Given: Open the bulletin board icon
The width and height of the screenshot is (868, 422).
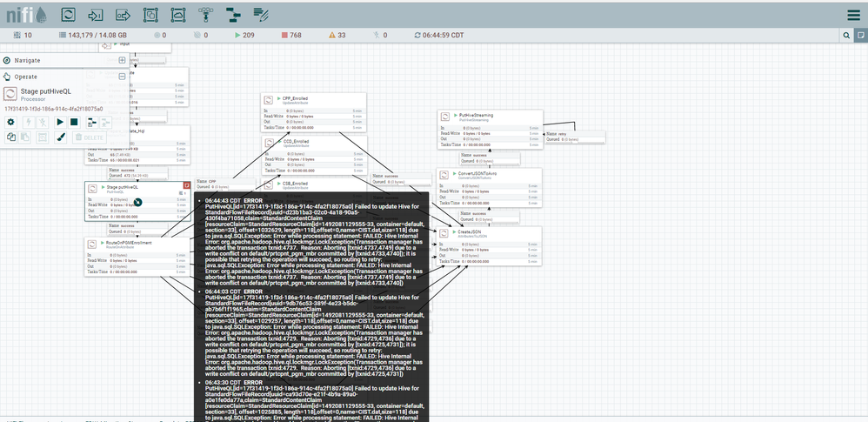Looking at the screenshot, I should (860, 35).
